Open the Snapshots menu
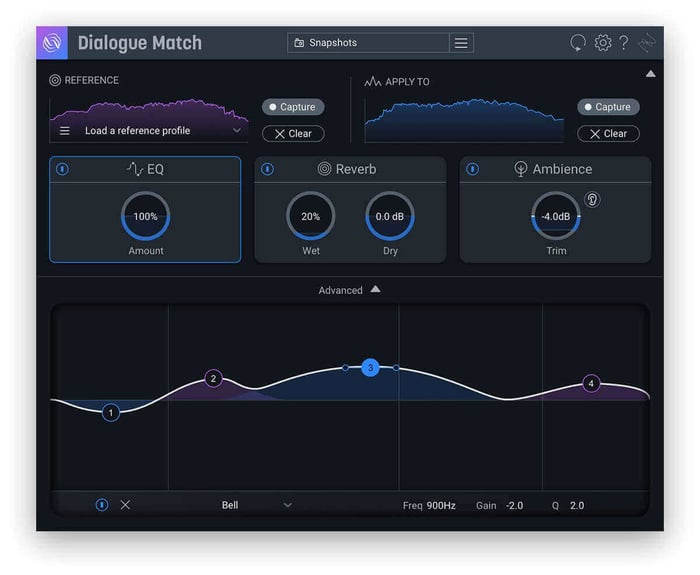Screen dimensions: 700x575 point(368,43)
